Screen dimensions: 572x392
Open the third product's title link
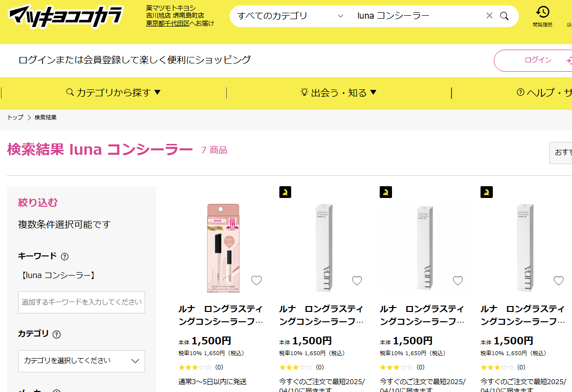tap(421, 315)
